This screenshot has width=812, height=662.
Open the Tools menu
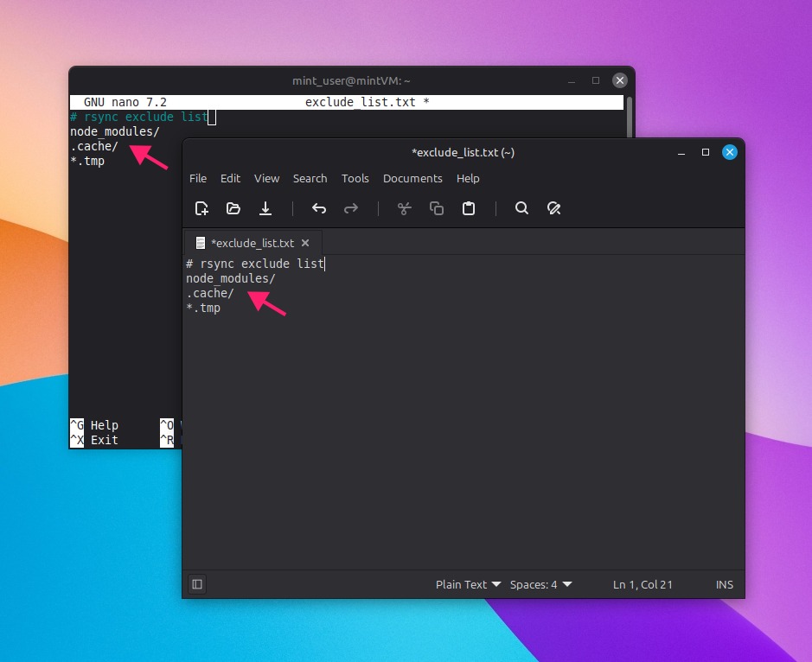coord(355,179)
